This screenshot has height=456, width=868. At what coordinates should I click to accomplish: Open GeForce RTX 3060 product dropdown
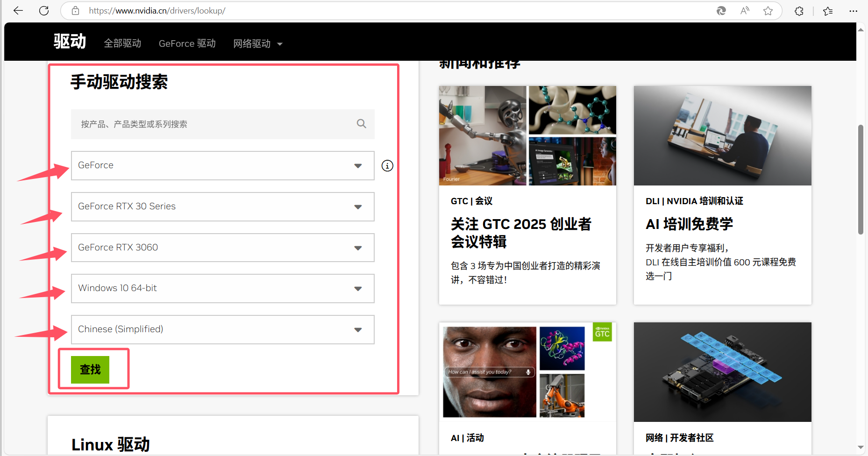point(222,248)
